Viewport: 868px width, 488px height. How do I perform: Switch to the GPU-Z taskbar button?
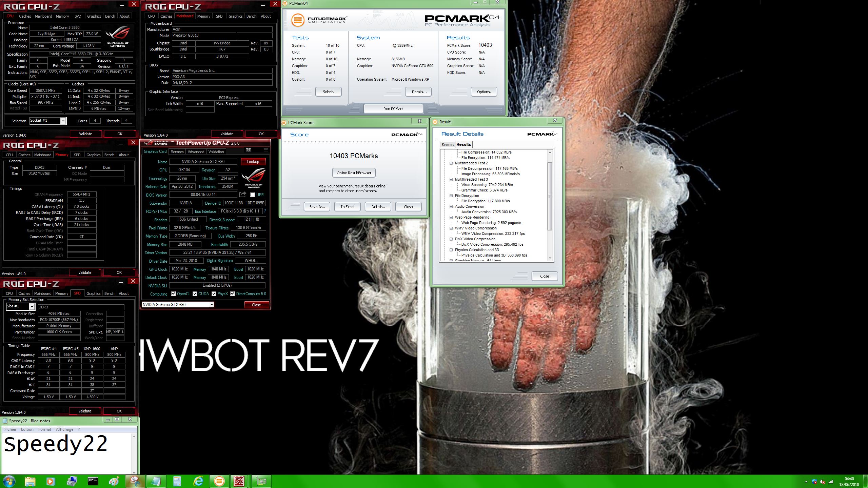(x=261, y=481)
